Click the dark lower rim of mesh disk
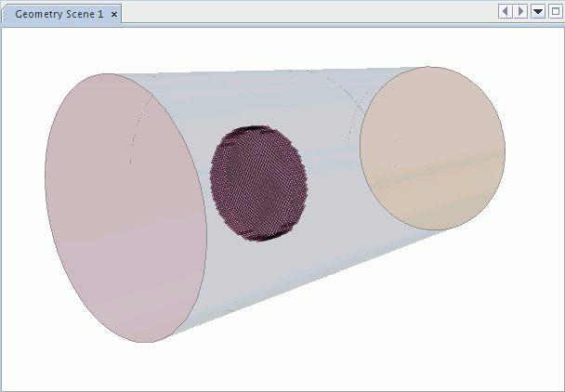The image size is (565, 392). tap(265, 236)
